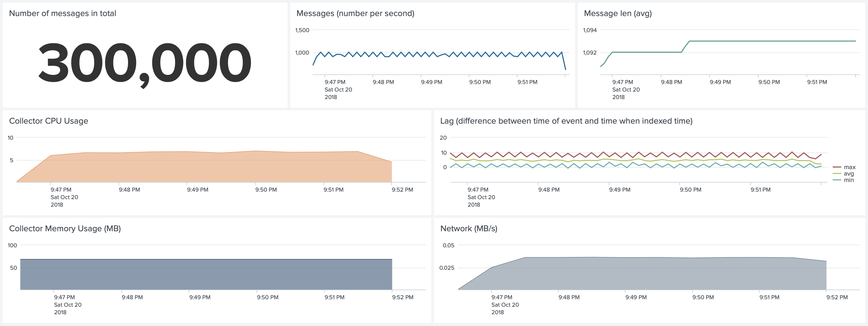Click the teal min legend color swatch
This screenshot has height=326, width=868.
click(837, 180)
